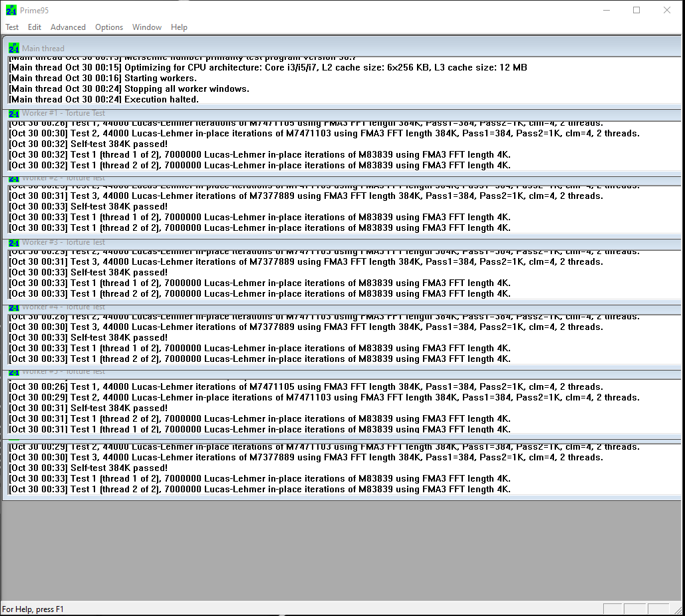The width and height of the screenshot is (685, 616).
Task: Click Worker #4 'Self-test 384K passed!' line
Action: click(x=88, y=338)
